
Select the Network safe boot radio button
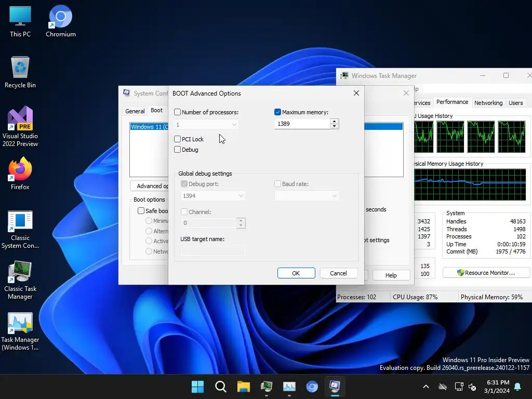point(149,251)
